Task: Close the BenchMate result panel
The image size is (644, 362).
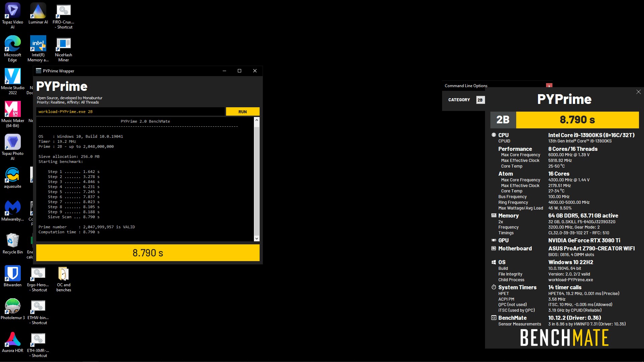Action: click(639, 92)
